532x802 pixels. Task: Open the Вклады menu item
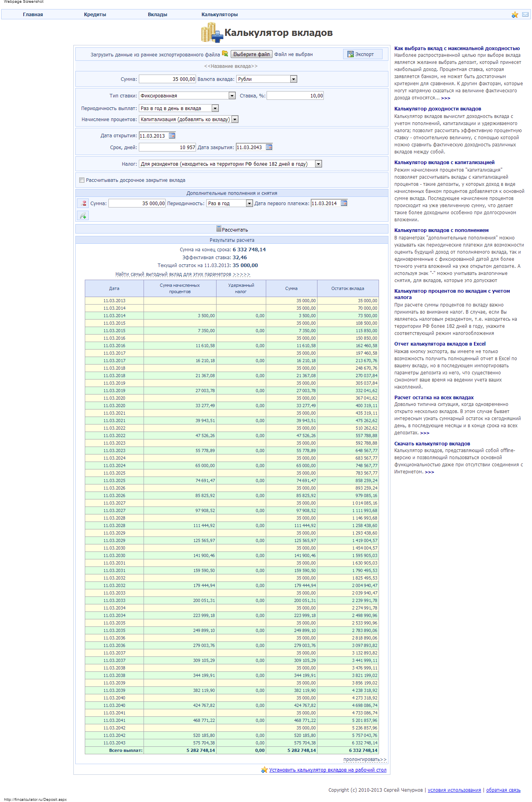(x=157, y=15)
